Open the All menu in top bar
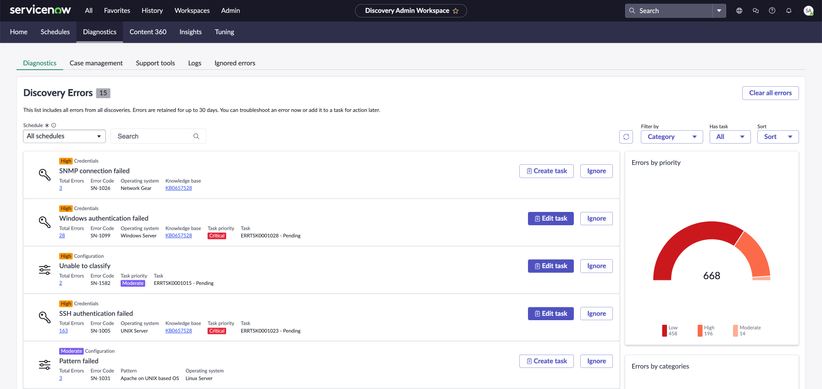This screenshot has height=389, width=822. coord(89,10)
